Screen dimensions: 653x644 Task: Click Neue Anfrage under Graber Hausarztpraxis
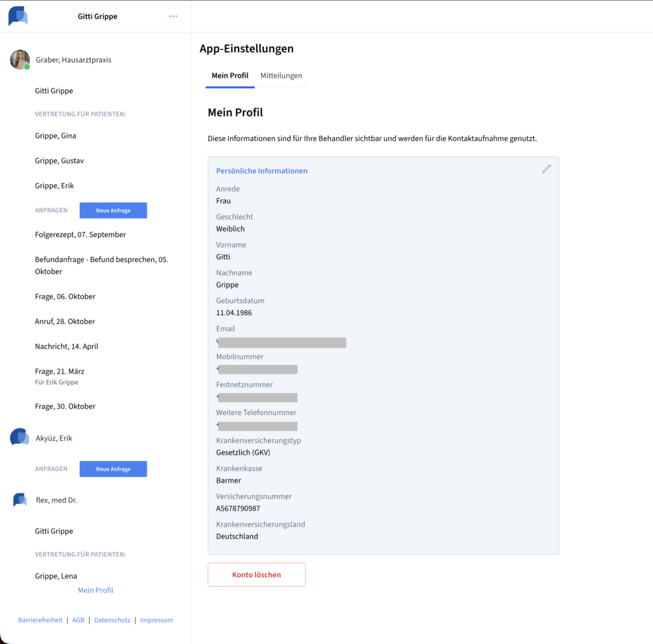click(x=114, y=210)
